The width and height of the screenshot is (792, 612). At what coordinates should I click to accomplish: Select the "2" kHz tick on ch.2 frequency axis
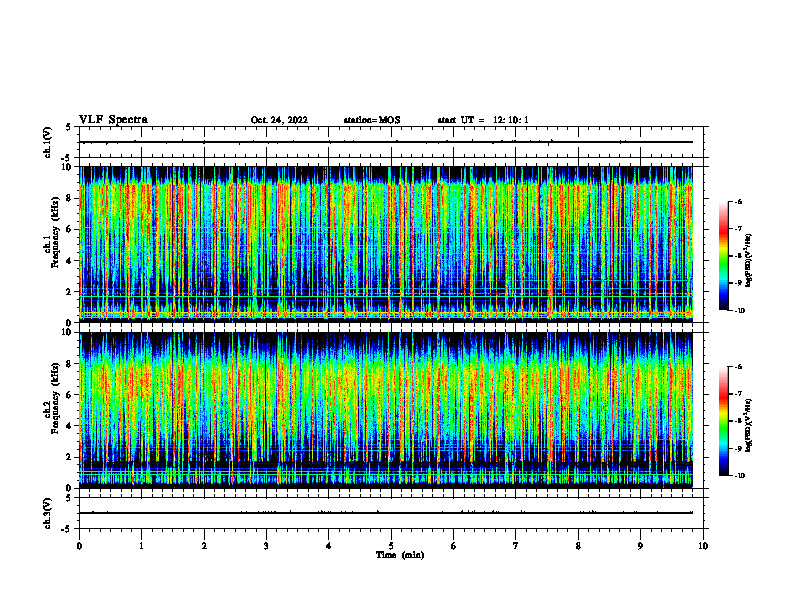69,457
